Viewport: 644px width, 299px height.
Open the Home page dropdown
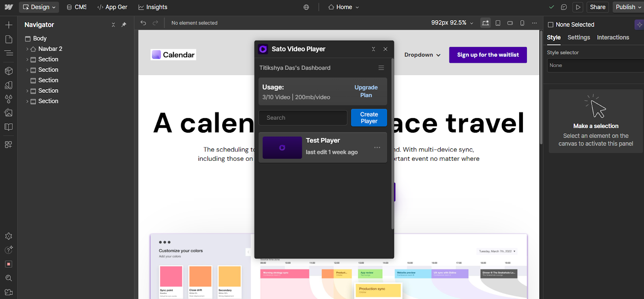tap(343, 7)
